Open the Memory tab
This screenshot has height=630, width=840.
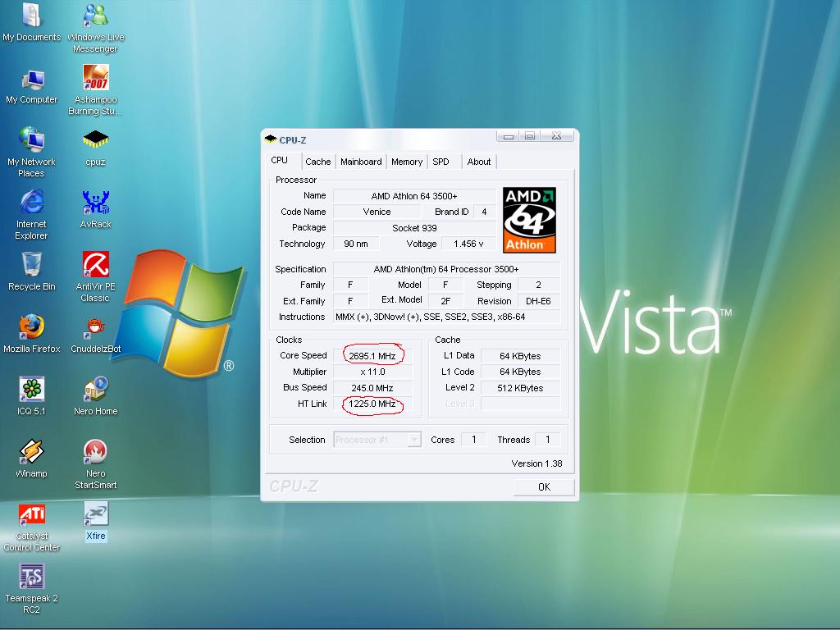[407, 162]
